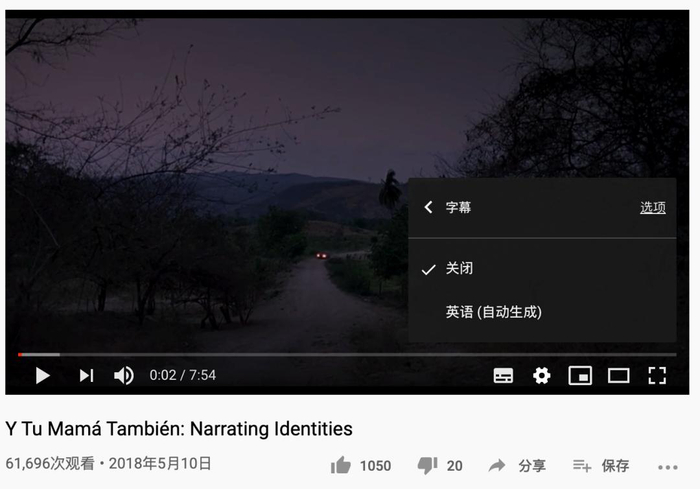The width and height of the screenshot is (700, 489).
Task: Save video to playlist with 保存
Action: (x=601, y=466)
